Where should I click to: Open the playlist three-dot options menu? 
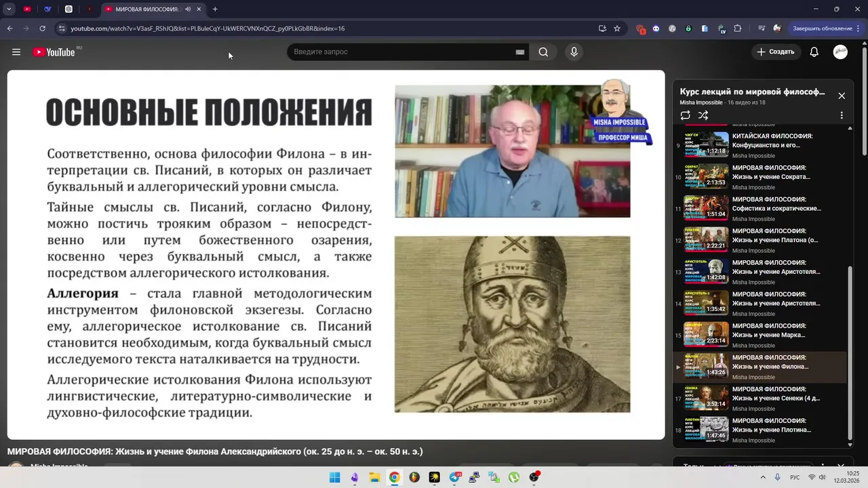pos(842,116)
